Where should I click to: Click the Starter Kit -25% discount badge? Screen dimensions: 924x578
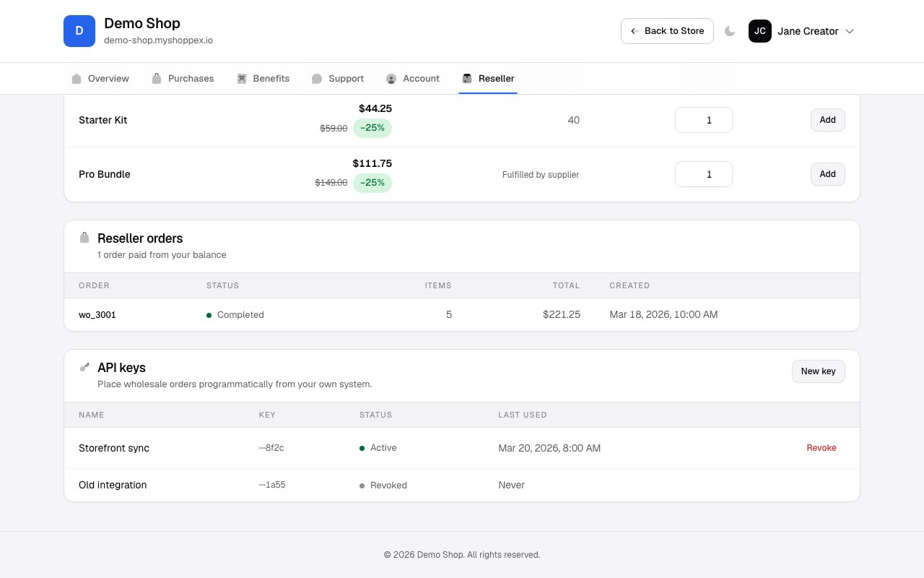click(372, 129)
